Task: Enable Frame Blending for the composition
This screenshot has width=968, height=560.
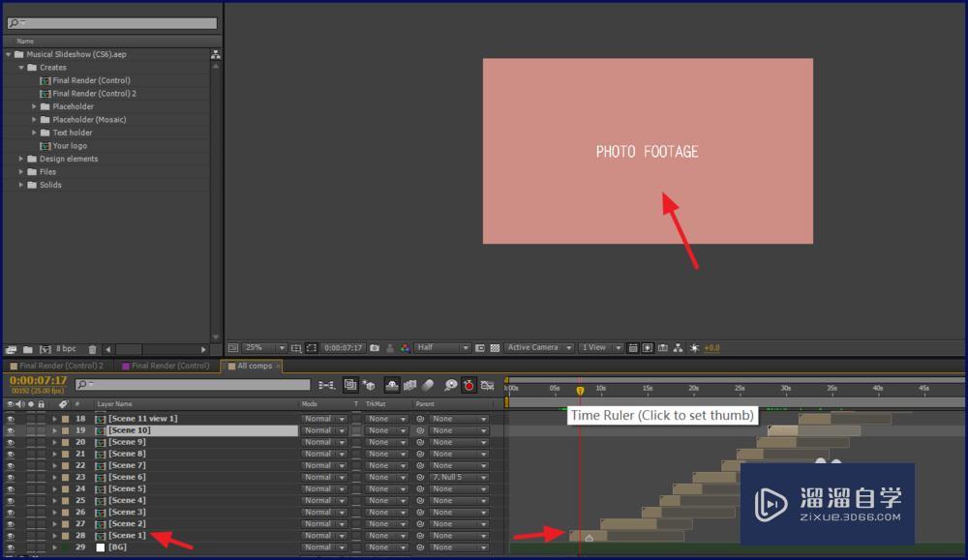Action: pyautogui.click(x=409, y=386)
